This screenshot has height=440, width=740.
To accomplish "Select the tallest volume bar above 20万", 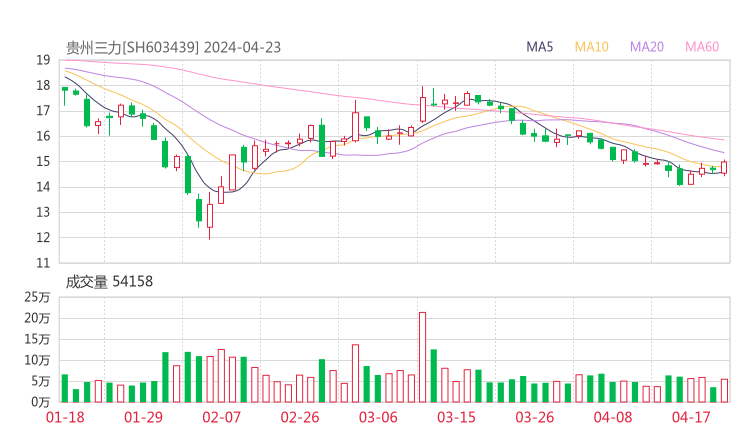I will click(422, 357).
